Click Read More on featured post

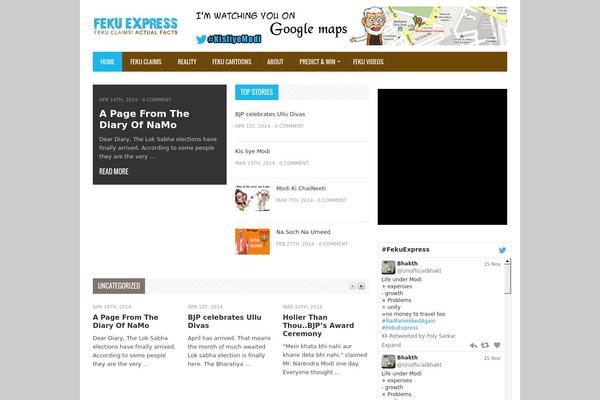114,171
